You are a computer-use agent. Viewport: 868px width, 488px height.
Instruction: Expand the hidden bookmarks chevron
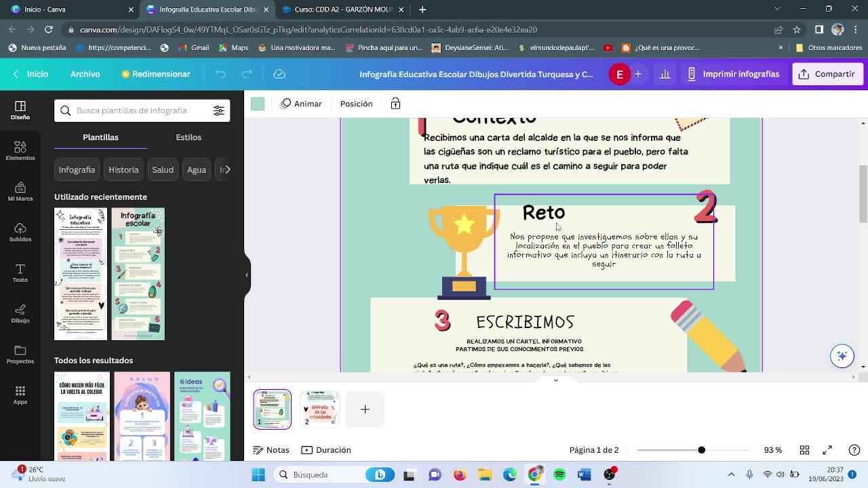click(781, 47)
